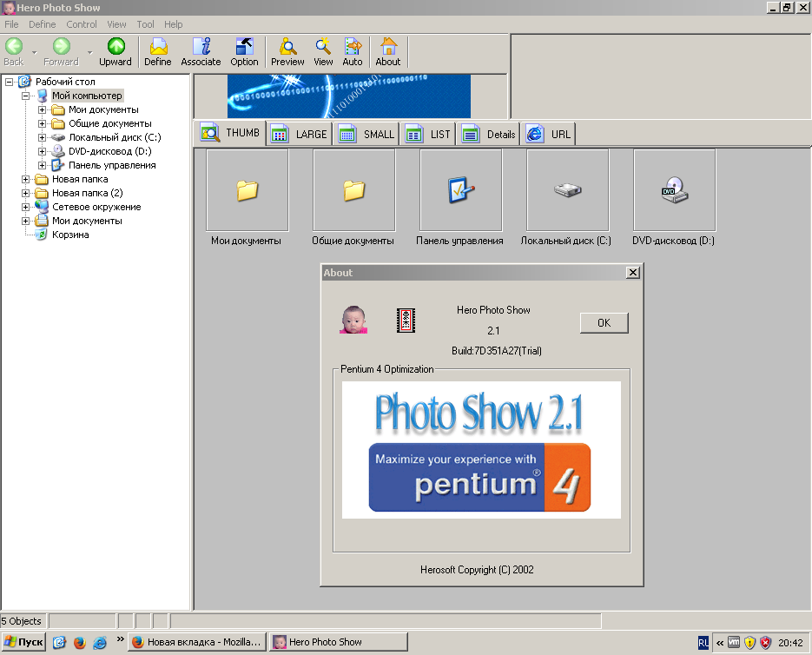Click the About house icon
The height and width of the screenshot is (655, 812).
[x=388, y=51]
